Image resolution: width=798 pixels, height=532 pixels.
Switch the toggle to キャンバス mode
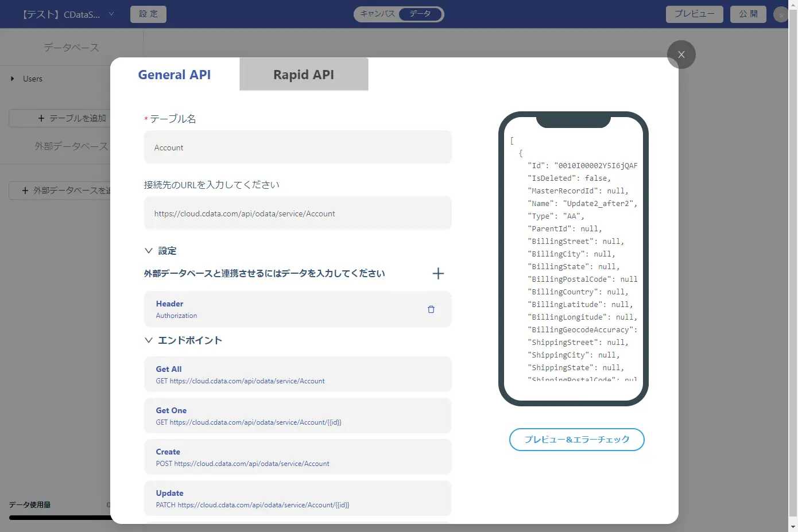377,14
